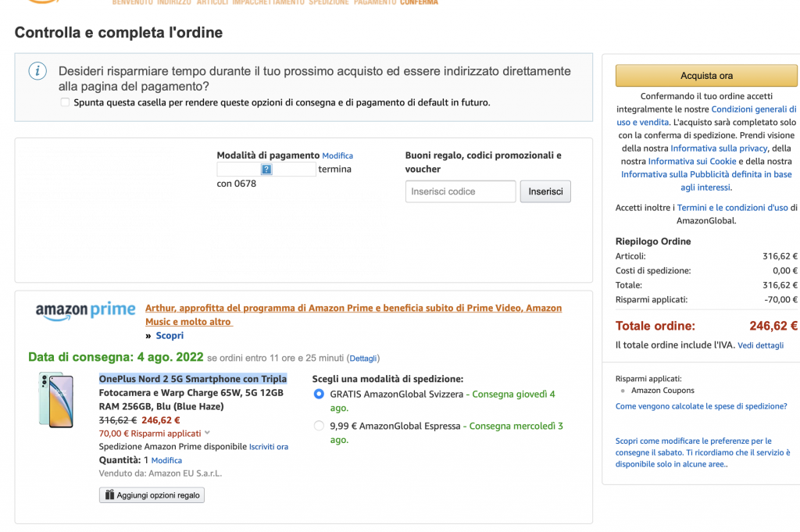Choose the 9,99 € AmazonGlobal Espressa option
Screen dimensions: 800x532
(x=319, y=427)
